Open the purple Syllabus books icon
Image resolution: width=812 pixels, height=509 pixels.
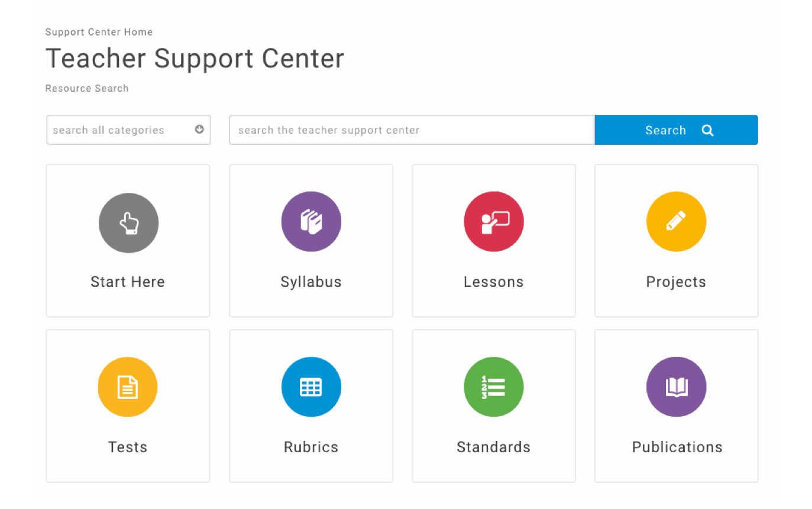pyautogui.click(x=311, y=221)
